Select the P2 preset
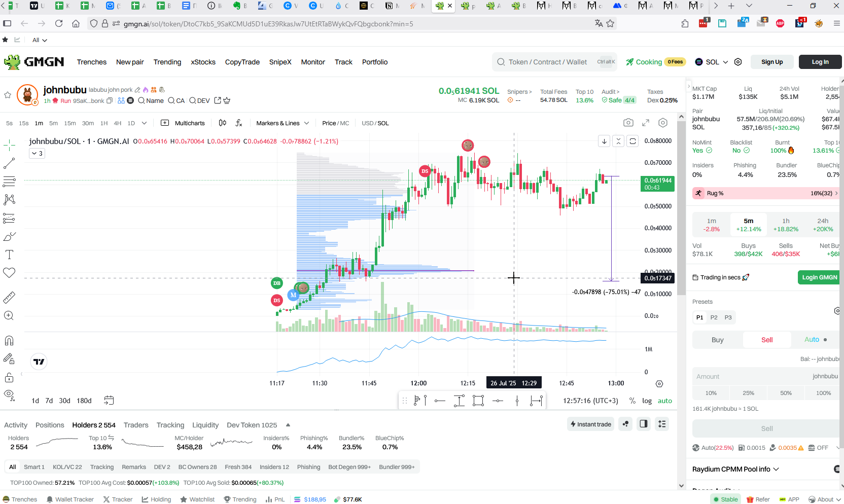 coord(714,317)
